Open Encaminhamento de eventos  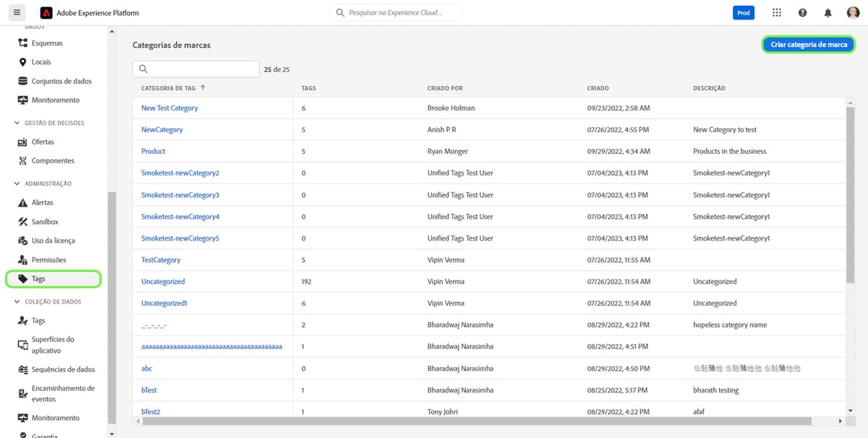click(62, 393)
